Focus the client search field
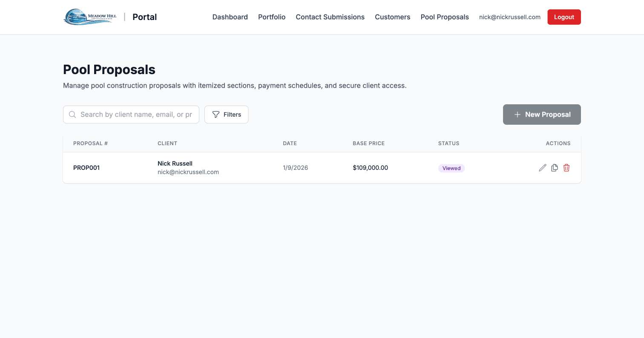Screen dimensions: 644x338 click(x=135, y=115)
